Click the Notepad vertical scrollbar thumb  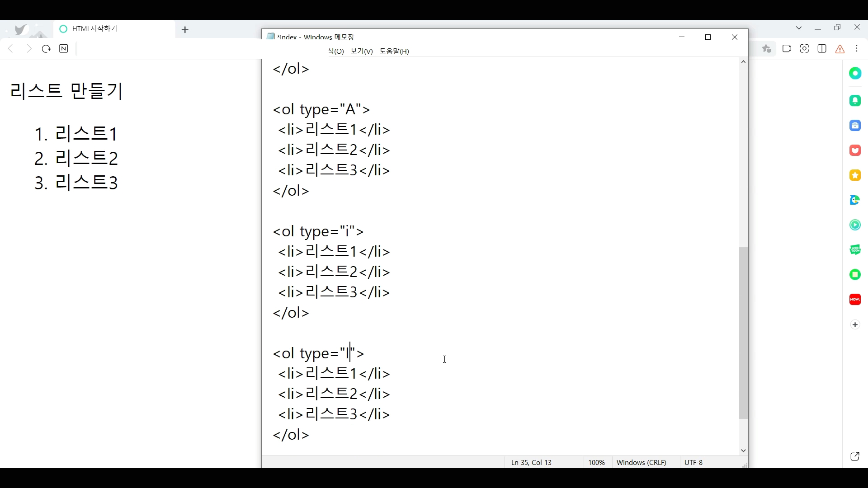pyautogui.click(x=743, y=333)
